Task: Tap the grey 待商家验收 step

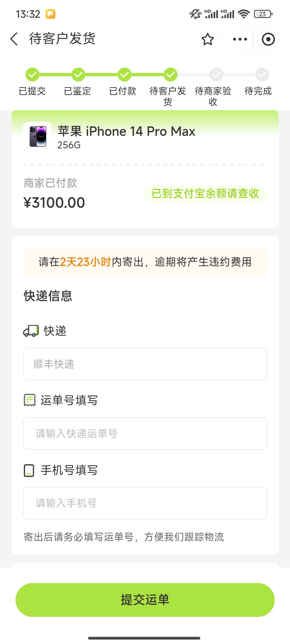Action: (216, 75)
